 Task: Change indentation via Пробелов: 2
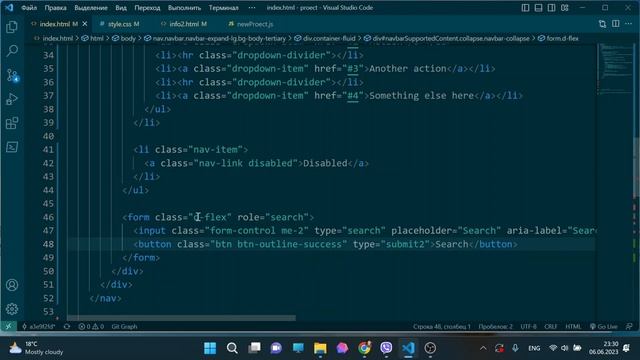click(x=496, y=327)
